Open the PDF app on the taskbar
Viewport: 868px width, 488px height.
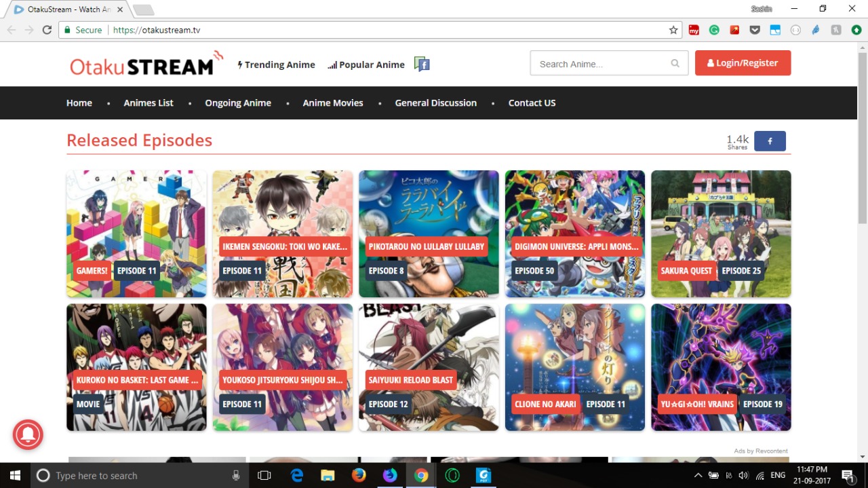[x=484, y=475]
